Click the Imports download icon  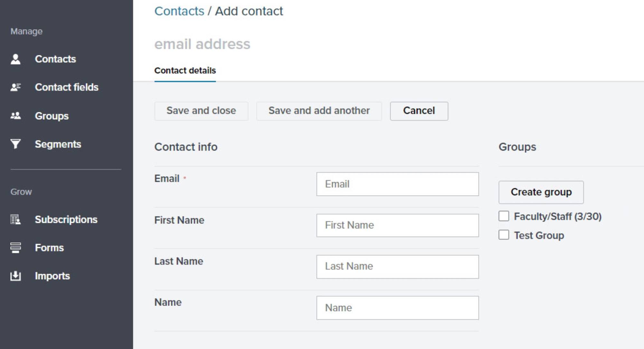[15, 276]
